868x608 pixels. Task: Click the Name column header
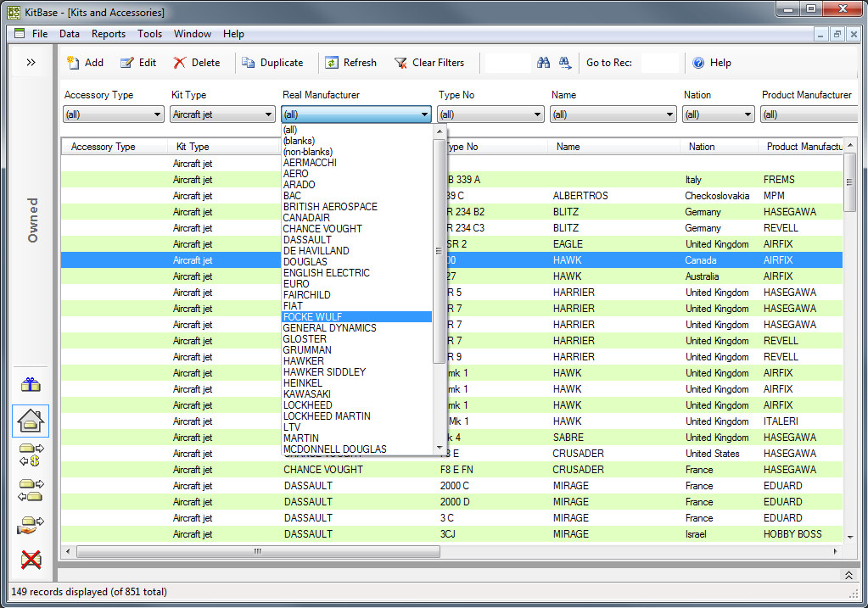(613, 147)
